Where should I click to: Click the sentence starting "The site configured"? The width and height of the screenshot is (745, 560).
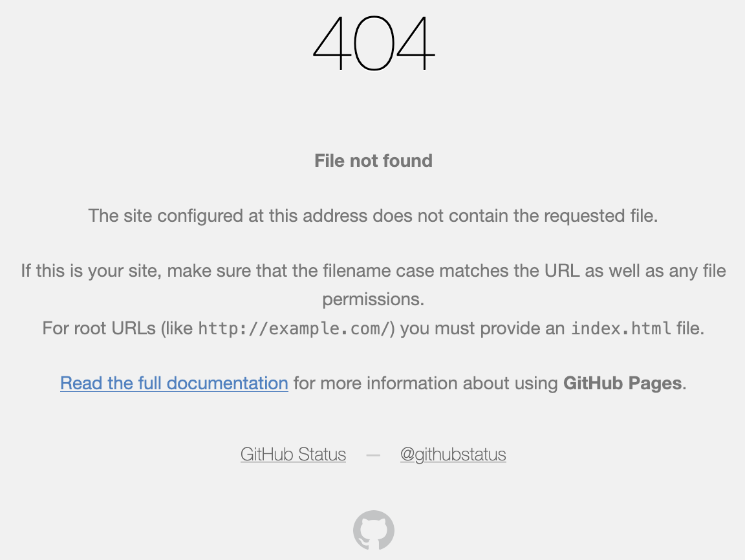[373, 215]
